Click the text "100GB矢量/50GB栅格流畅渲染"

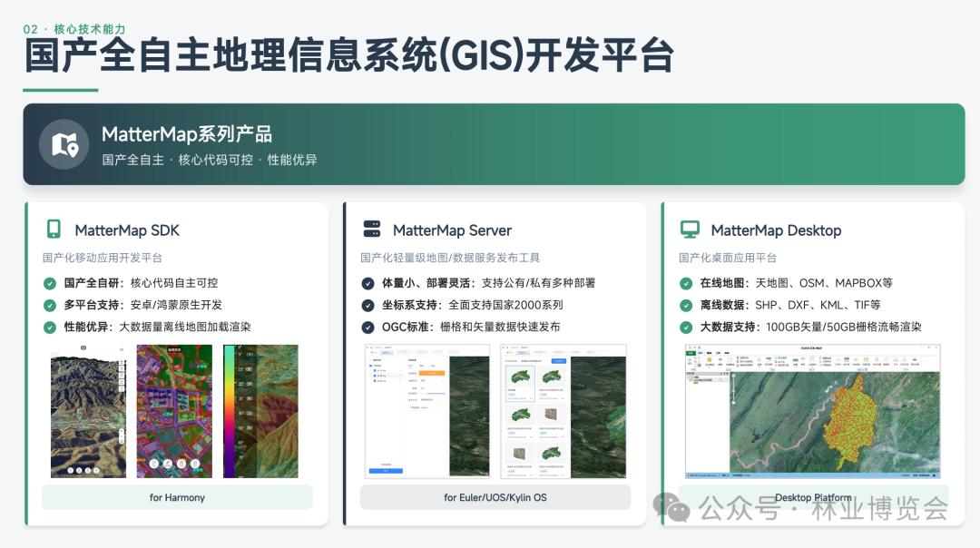844,327
